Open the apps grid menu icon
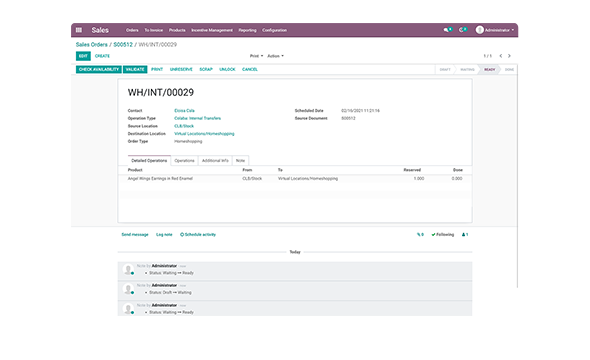 pyautogui.click(x=79, y=30)
